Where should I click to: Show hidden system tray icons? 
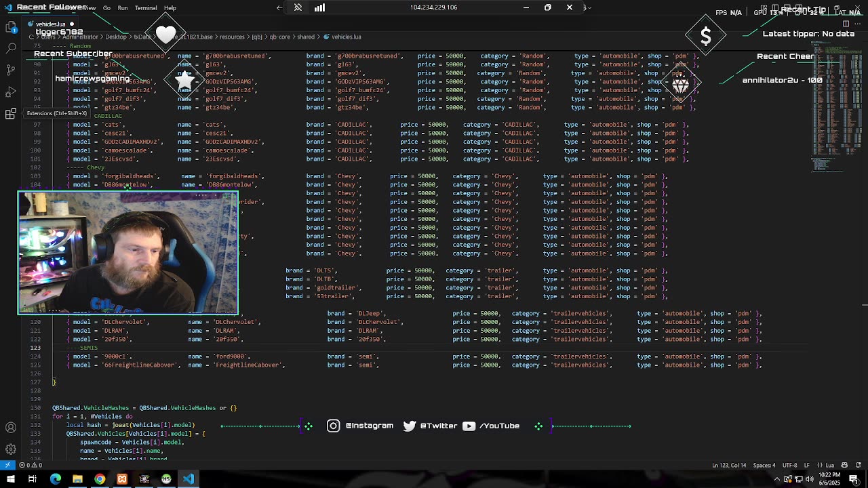pos(777,479)
